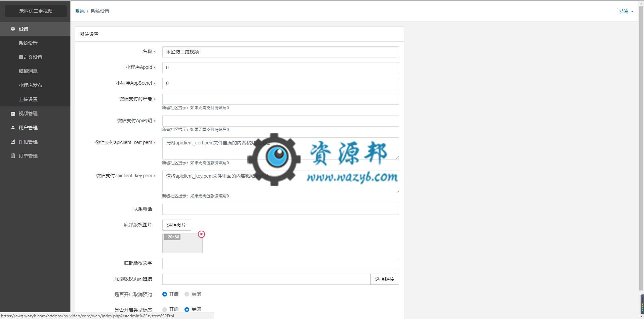Click the 用户管理 user icon
The image size is (644, 319).
tap(13, 128)
